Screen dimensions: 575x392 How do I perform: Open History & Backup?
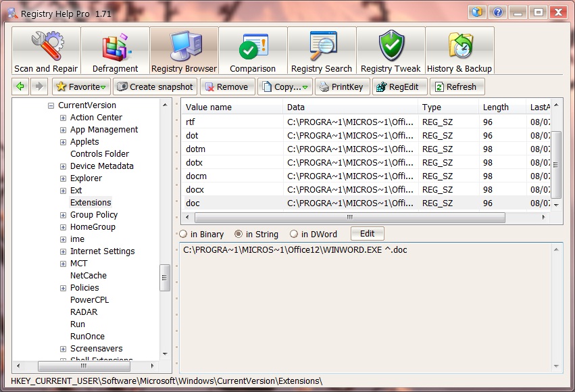[459, 51]
